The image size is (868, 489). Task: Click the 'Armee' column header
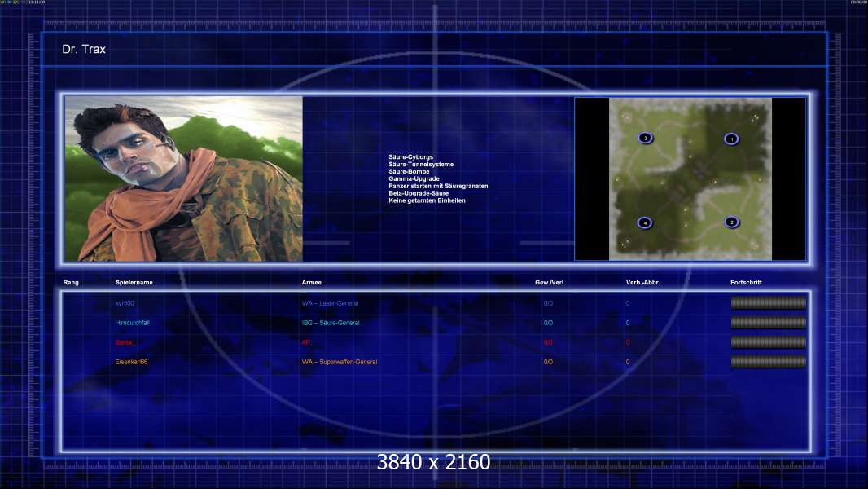[312, 283]
